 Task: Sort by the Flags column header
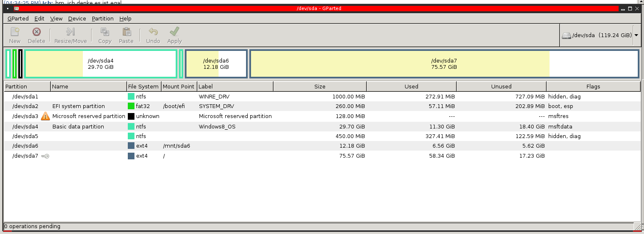tap(593, 86)
